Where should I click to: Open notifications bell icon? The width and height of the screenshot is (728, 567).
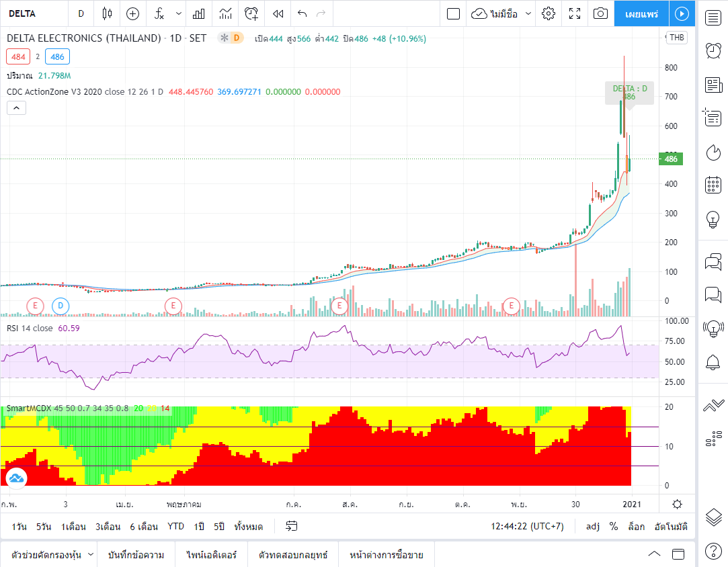coord(713,362)
